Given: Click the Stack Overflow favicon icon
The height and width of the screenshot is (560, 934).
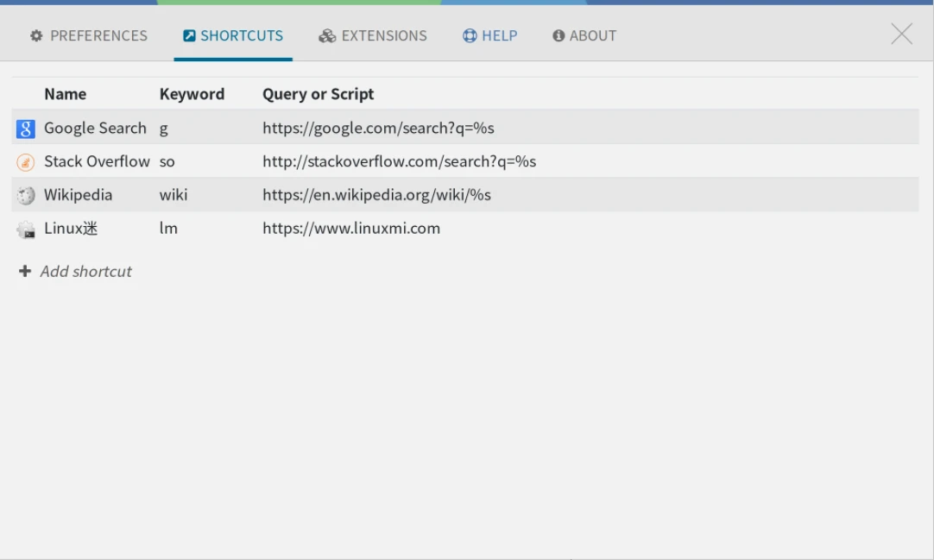Looking at the screenshot, I should tap(26, 162).
